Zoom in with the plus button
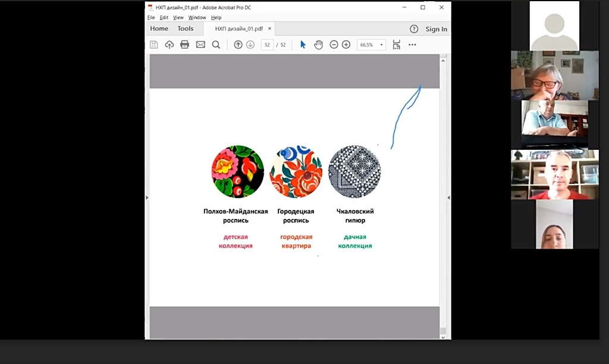 tap(346, 45)
